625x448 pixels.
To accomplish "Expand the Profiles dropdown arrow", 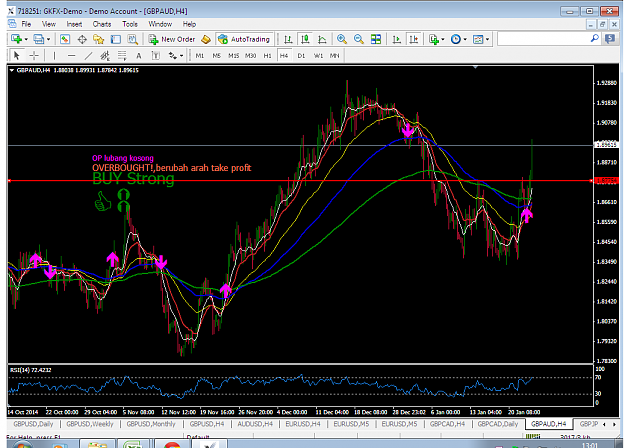I will 48,39.
